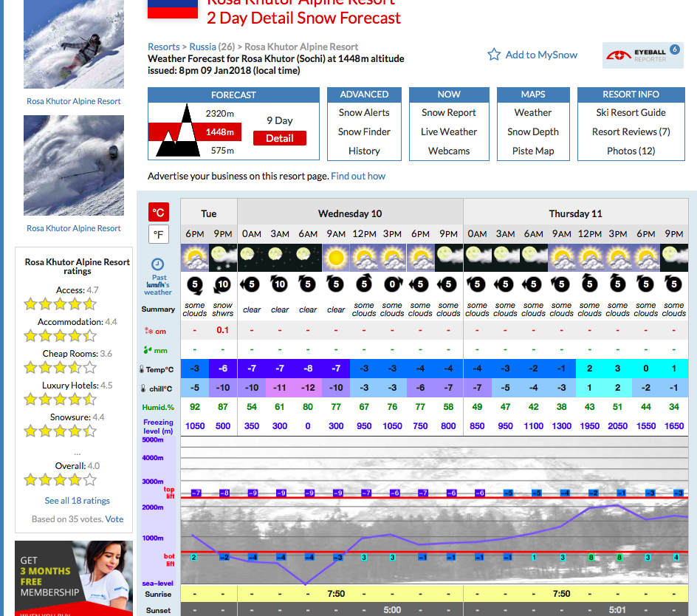The image size is (697, 616).
Task: Click the 0.1 cm snowfall value
Action: (x=223, y=330)
